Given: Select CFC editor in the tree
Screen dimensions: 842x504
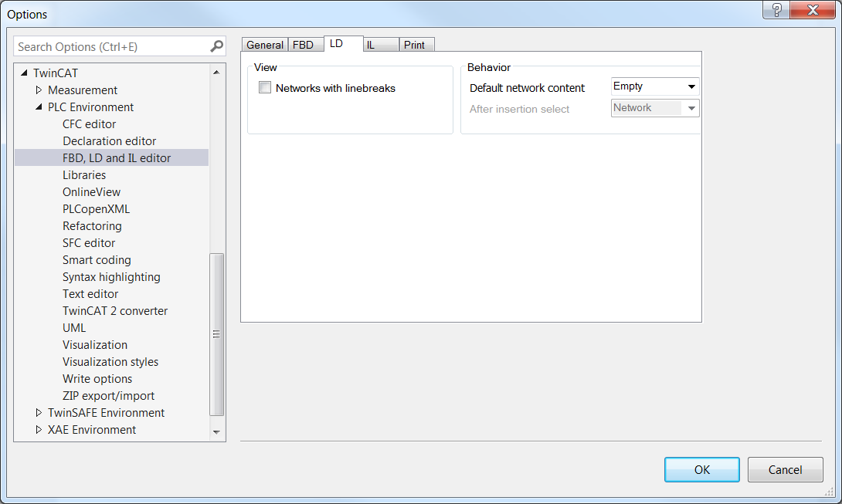Looking at the screenshot, I should (x=89, y=124).
